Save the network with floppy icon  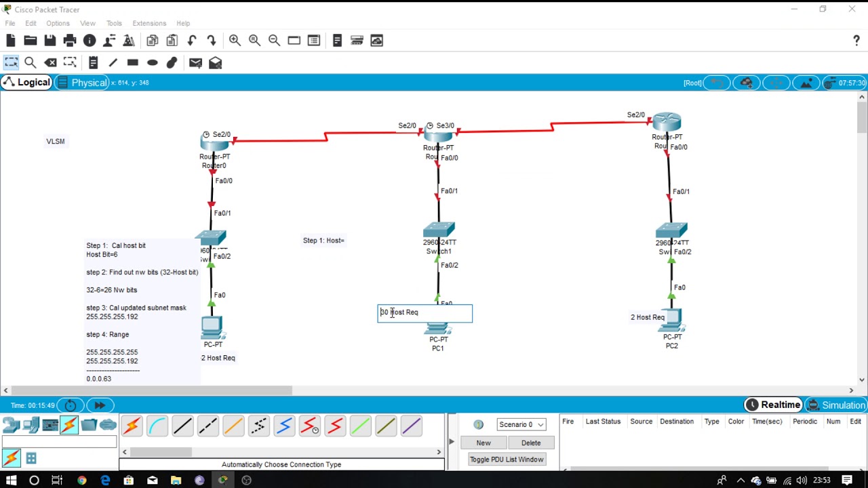coord(50,41)
